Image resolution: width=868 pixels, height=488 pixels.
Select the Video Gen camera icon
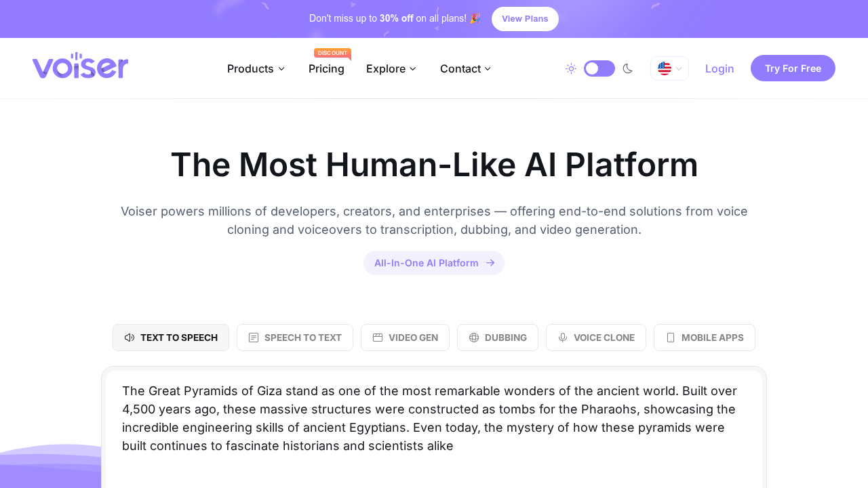pos(378,337)
